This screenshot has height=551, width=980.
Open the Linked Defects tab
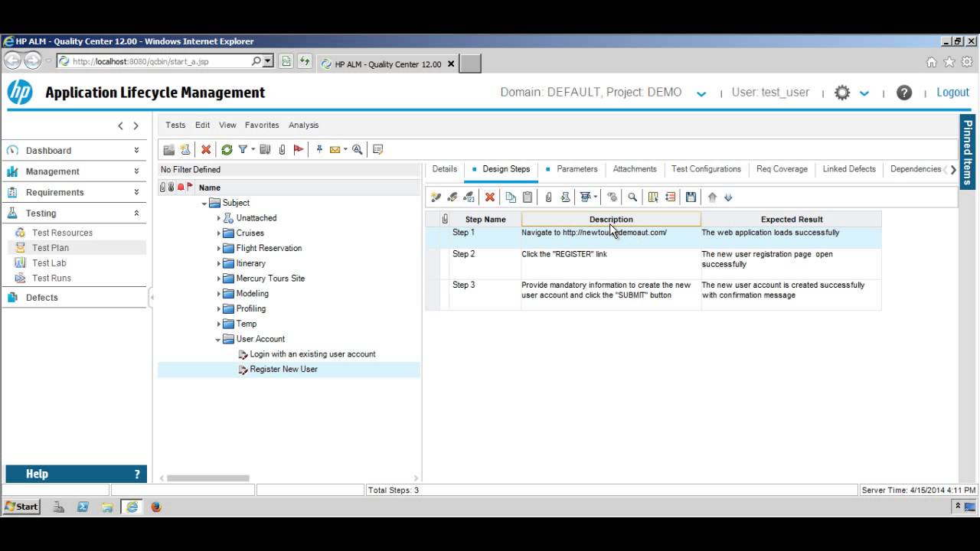pyautogui.click(x=849, y=169)
